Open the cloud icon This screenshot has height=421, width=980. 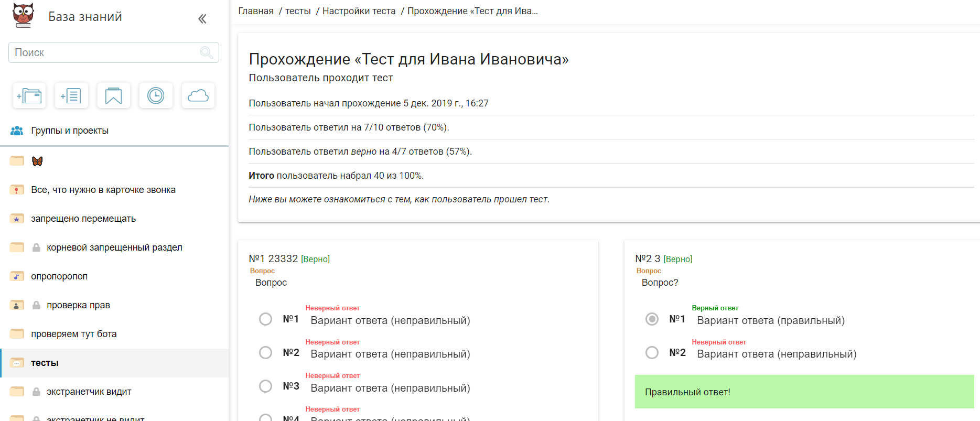198,96
